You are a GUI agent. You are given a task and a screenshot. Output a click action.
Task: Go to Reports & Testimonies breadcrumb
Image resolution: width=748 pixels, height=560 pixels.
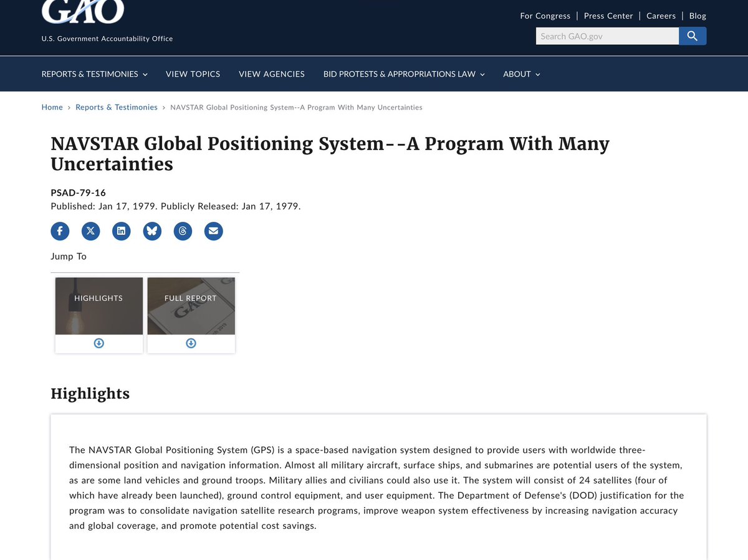pyautogui.click(x=117, y=107)
